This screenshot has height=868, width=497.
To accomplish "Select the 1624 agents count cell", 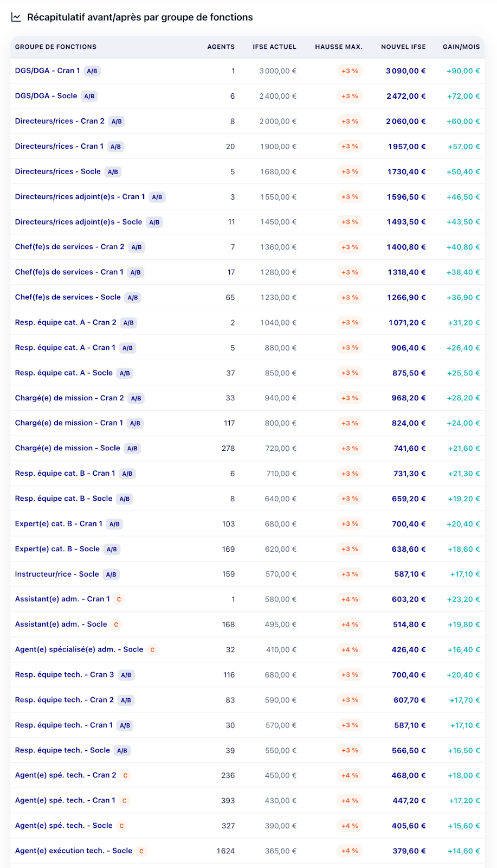I will click(x=225, y=851).
